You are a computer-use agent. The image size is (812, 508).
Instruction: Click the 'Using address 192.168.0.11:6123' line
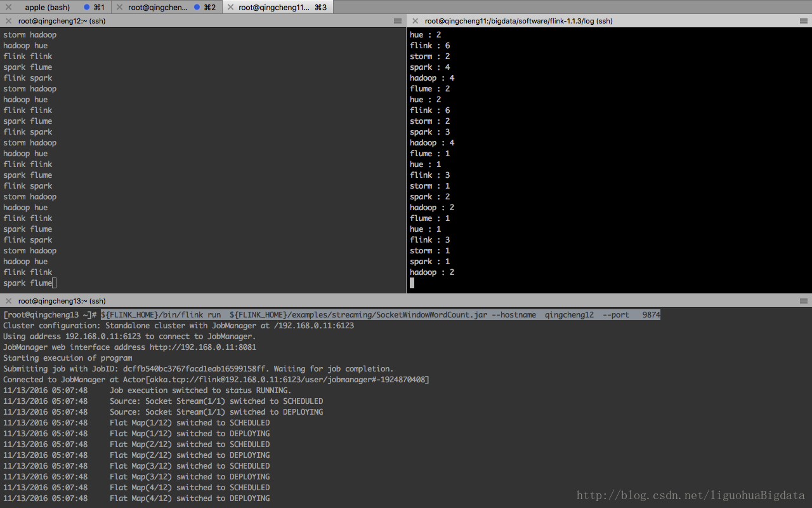(129, 337)
